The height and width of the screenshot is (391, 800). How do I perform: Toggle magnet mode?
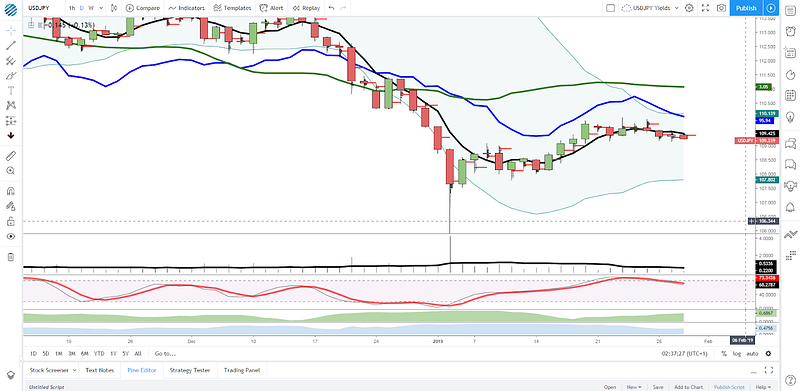point(11,191)
